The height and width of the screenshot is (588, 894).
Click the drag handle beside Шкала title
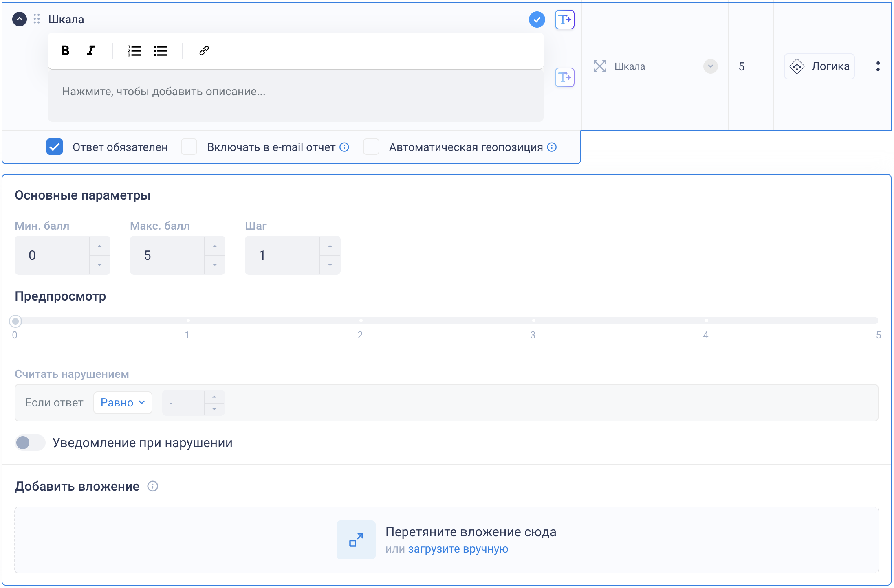37,19
